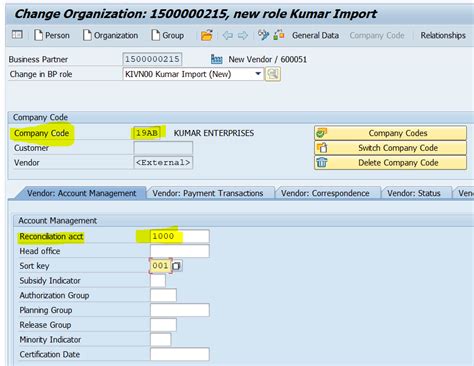Expand the Change in BP role dropdown
Viewport: 474px width, 366px height.
pyautogui.click(x=258, y=74)
